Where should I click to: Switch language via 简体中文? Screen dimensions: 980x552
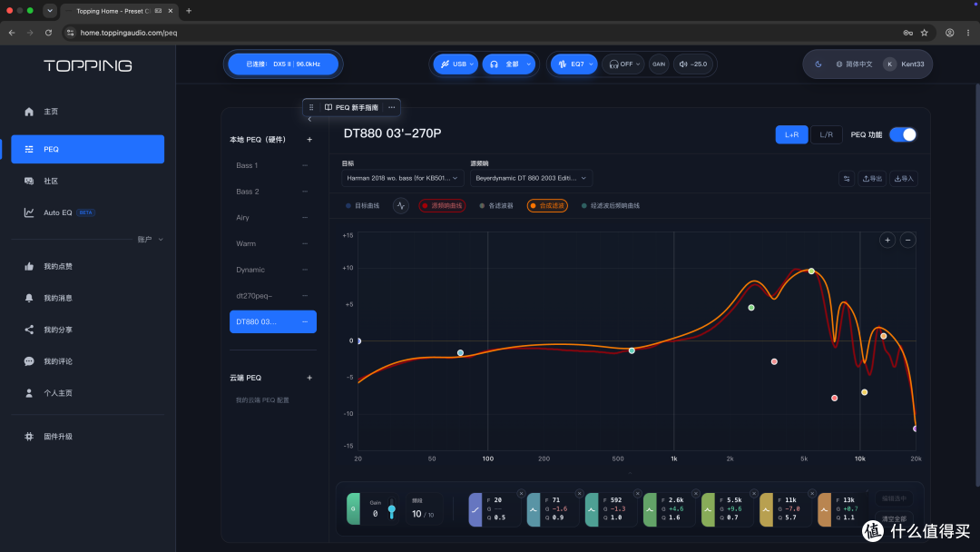click(854, 64)
